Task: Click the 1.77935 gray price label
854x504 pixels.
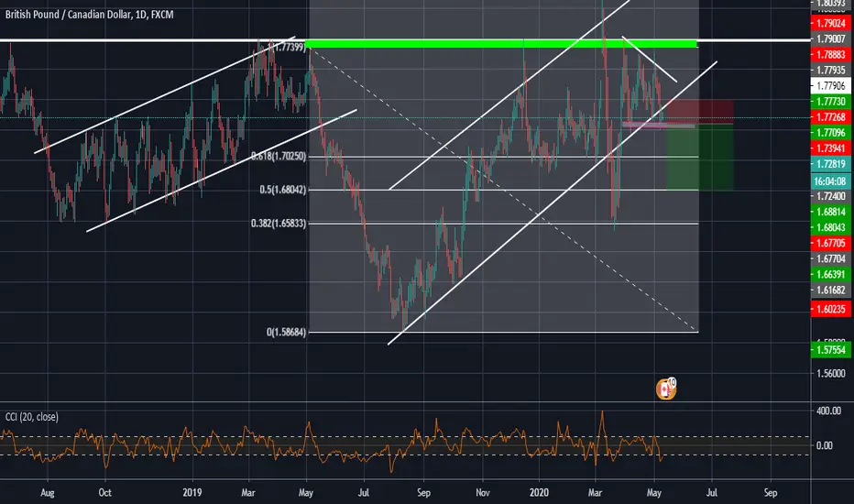Action: [830, 70]
